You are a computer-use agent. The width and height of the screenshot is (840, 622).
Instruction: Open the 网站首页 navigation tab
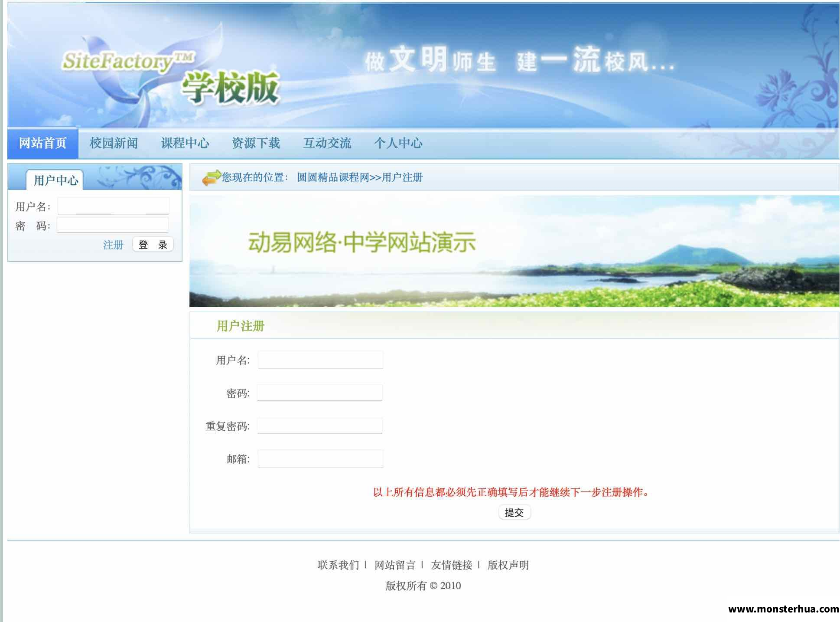coord(42,143)
